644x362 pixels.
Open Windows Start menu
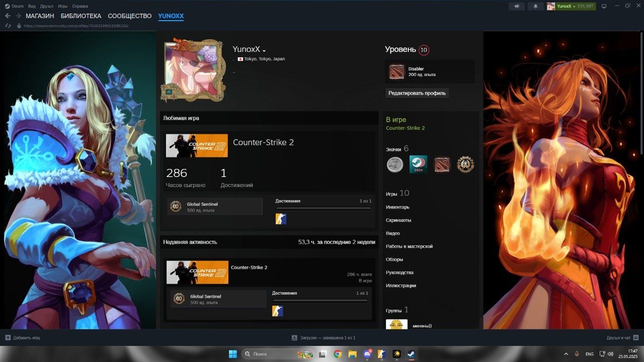[x=233, y=354]
